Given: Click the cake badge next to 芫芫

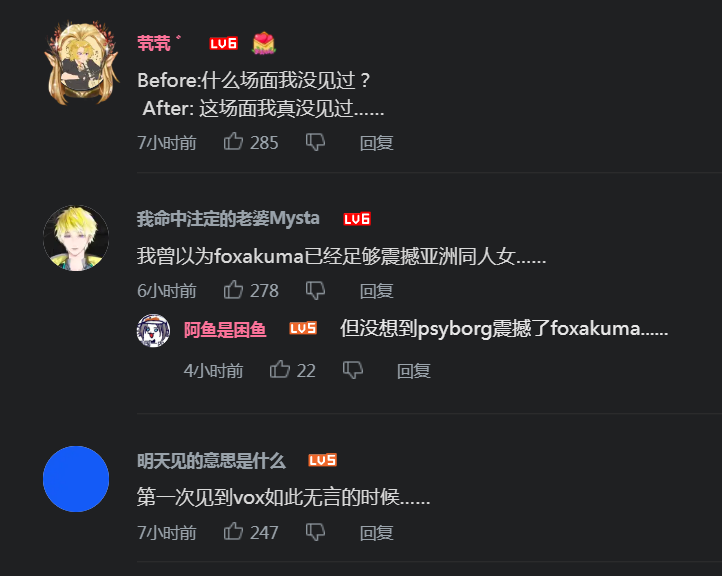Looking at the screenshot, I should click(x=264, y=43).
